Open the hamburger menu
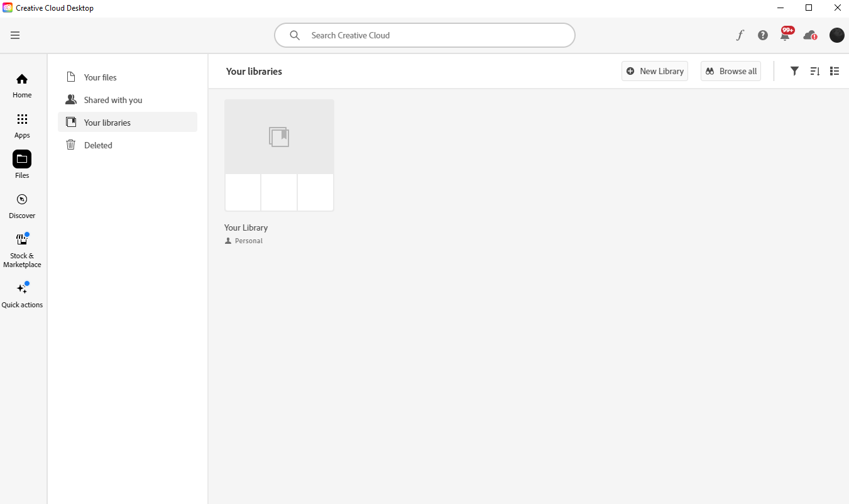The image size is (849, 504). click(15, 35)
